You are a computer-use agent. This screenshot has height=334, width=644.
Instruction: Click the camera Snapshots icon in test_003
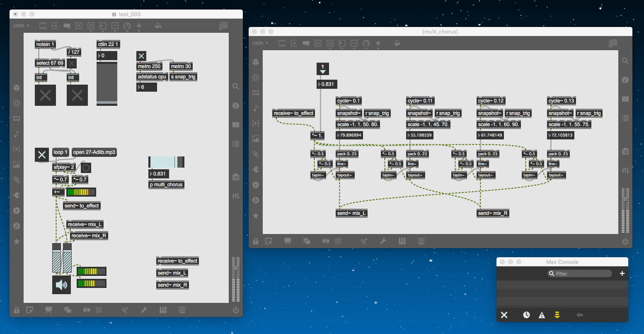point(236,177)
